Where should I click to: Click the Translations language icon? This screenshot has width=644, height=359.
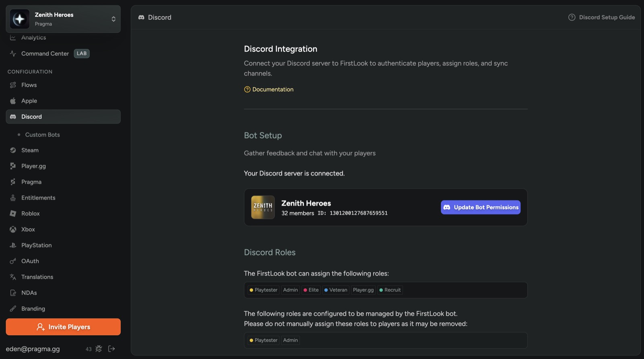coord(13,277)
